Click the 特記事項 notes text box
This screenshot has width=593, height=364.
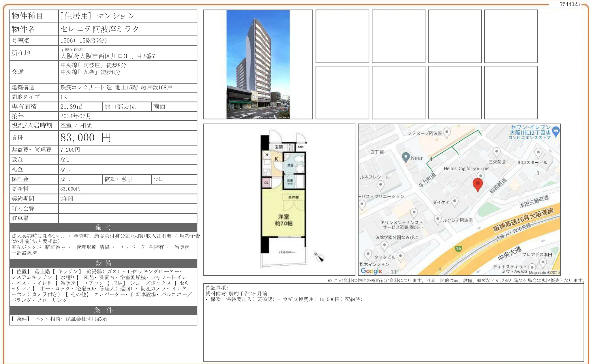pyautogui.click(x=393, y=322)
